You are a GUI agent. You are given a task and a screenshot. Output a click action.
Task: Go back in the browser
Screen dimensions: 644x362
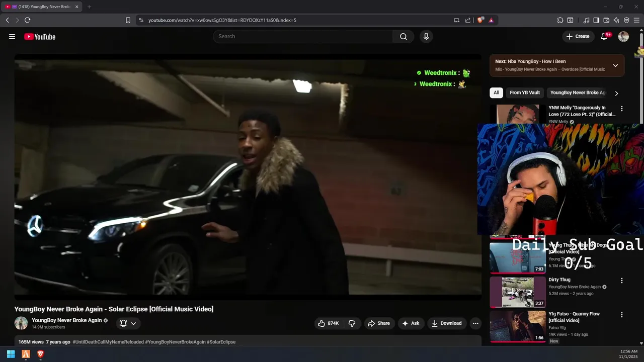point(7,20)
